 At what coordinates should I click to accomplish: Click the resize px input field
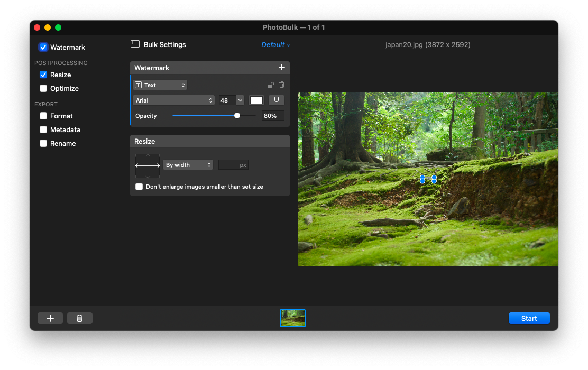(233, 165)
